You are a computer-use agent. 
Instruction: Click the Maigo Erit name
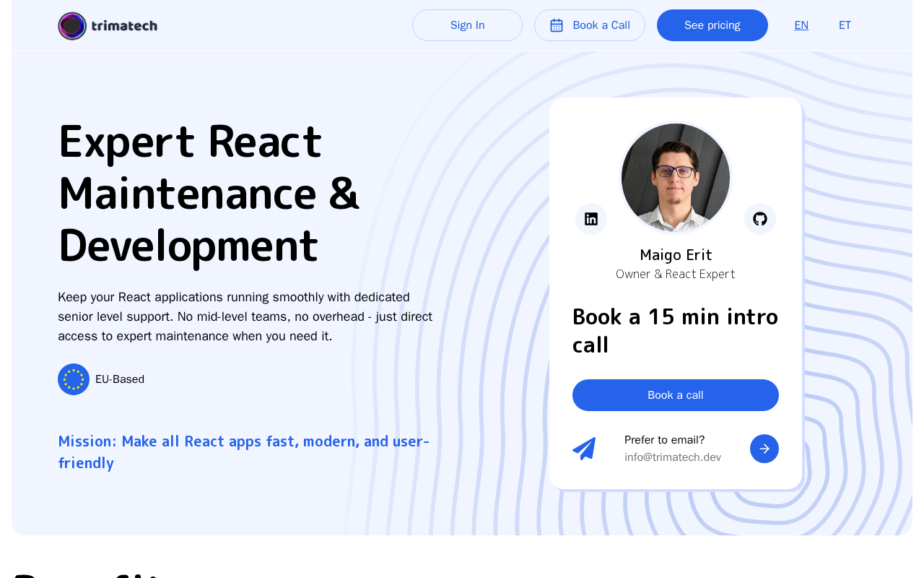coord(676,255)
